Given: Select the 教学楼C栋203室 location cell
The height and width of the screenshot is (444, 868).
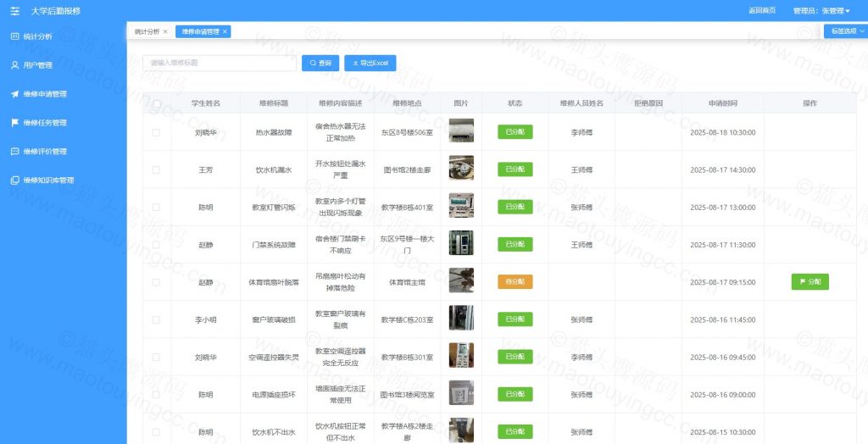Looking at the screenshot, I should [407, 320].
